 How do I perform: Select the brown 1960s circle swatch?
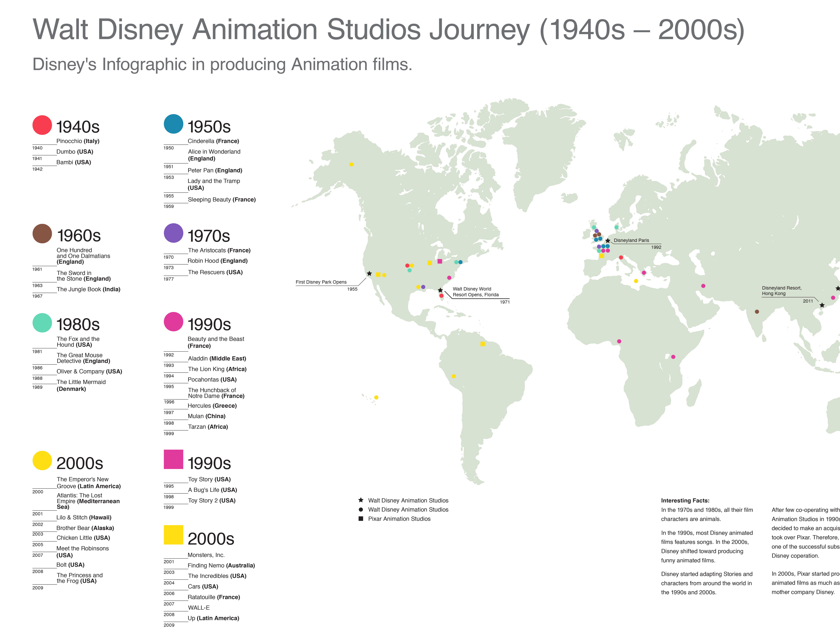(x=42, y=234)
